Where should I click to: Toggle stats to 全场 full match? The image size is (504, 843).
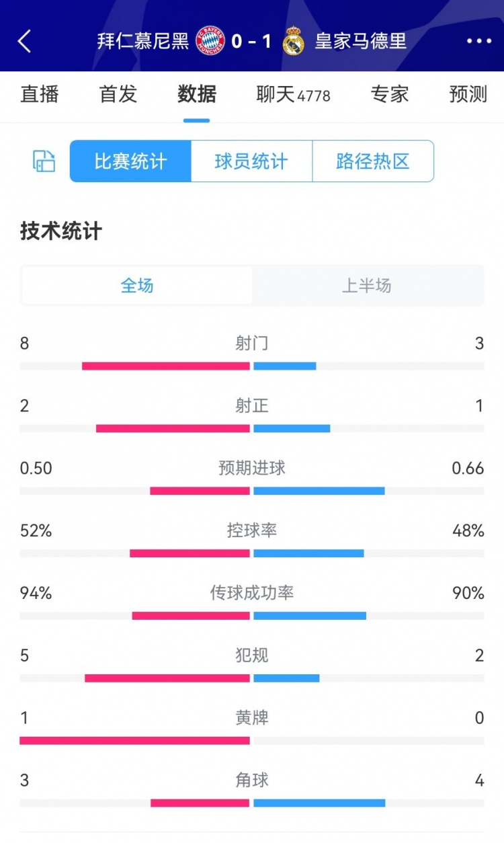coord(137,286)
